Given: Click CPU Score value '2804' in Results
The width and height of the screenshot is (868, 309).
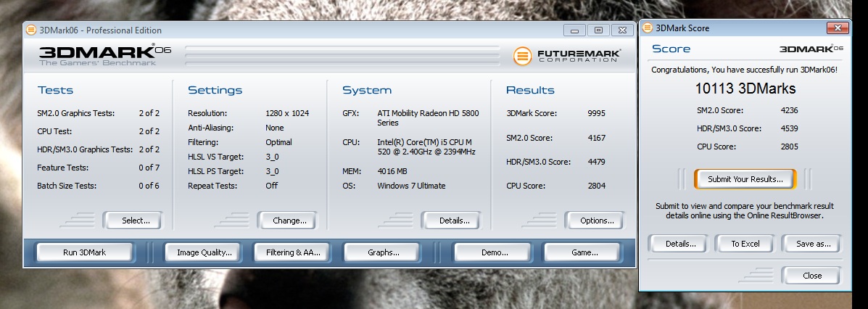Looking at the screenshot, I should pos(596,186).
